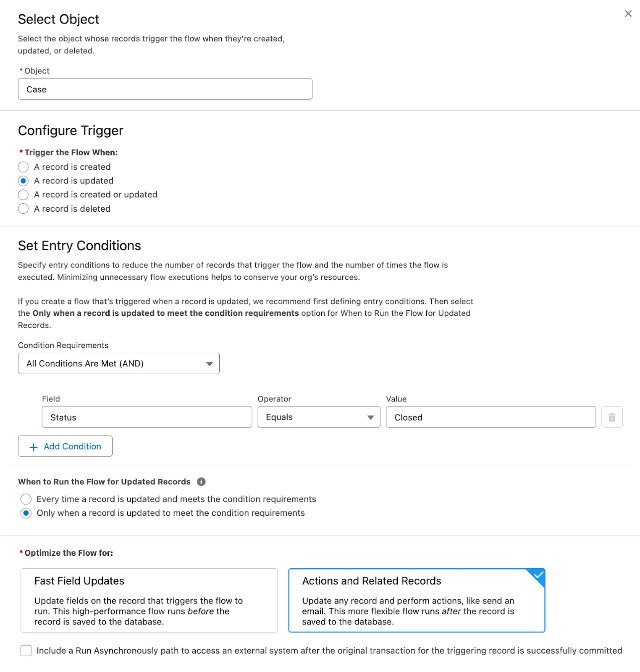
Task: Select 'Only when a record is updated' option
Action: pyautogui.click(x=26, y=513)
